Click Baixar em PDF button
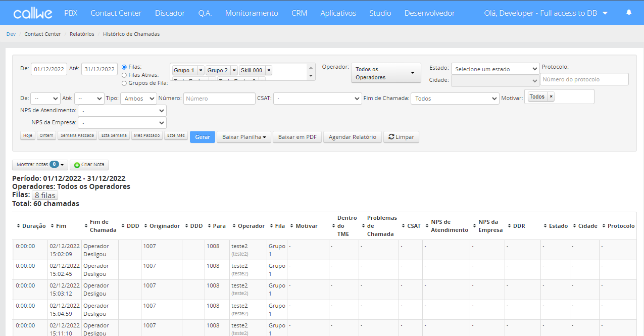 298,137
